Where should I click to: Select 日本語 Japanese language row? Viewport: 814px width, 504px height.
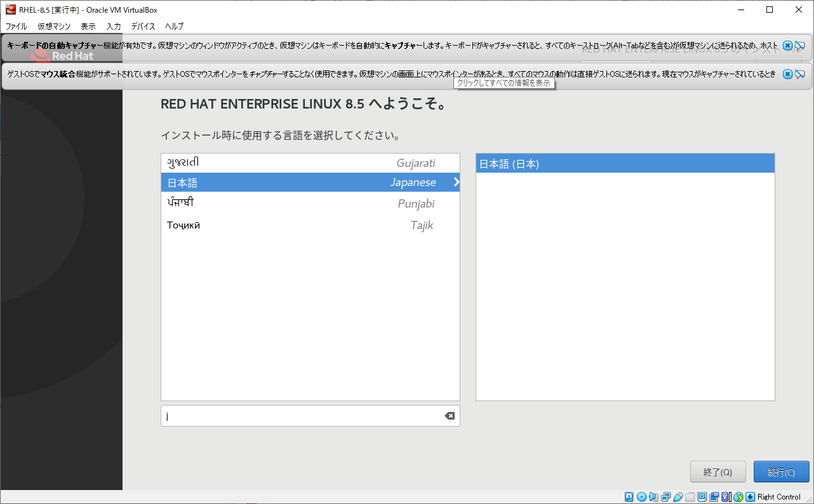click(310, 182)
